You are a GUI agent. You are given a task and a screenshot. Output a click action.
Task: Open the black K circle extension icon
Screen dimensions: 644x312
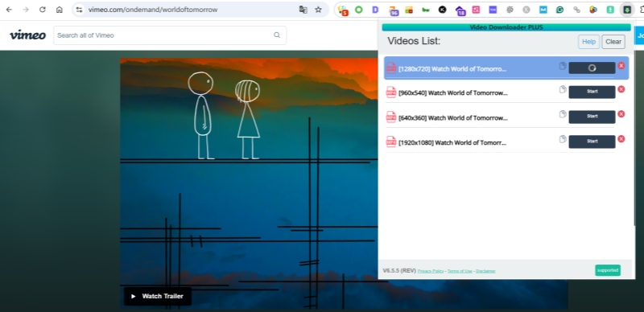pos(442,10)
